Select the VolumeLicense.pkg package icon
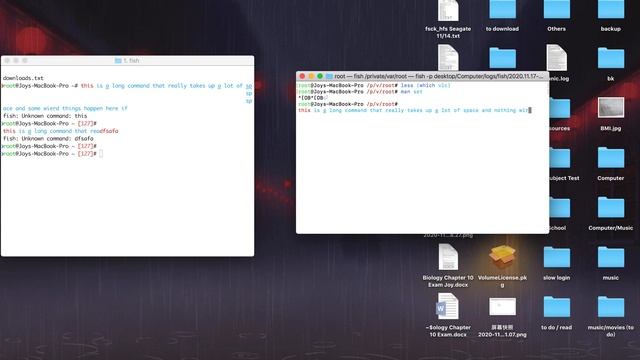This screenshot has width=640, height=360. (502, 257)
